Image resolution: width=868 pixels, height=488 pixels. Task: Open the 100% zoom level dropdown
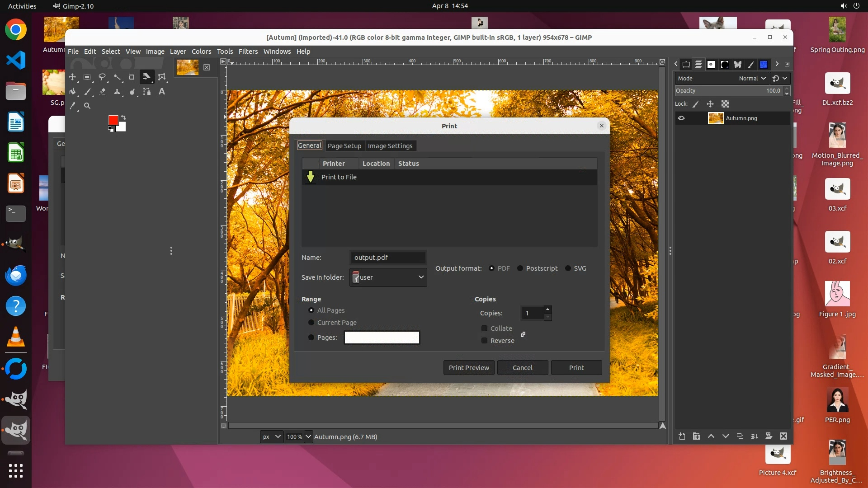tap(308, 436)
